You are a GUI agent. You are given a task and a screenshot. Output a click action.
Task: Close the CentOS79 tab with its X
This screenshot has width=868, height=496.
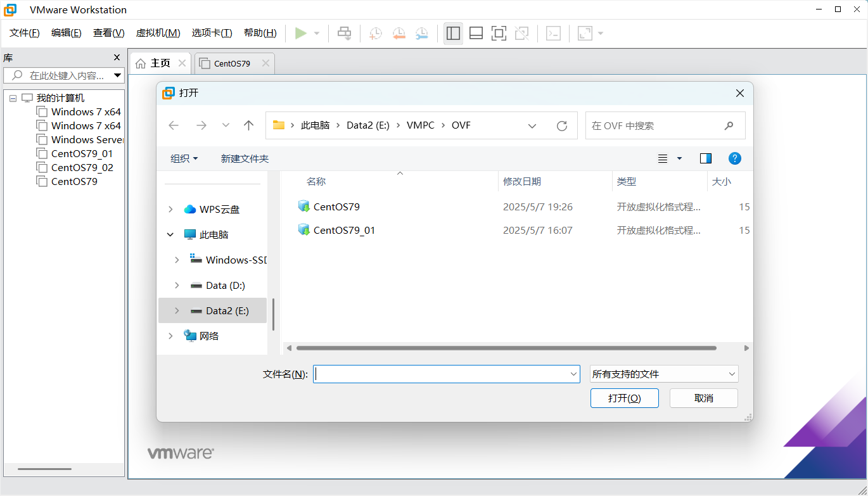click(x=265, y=63)
